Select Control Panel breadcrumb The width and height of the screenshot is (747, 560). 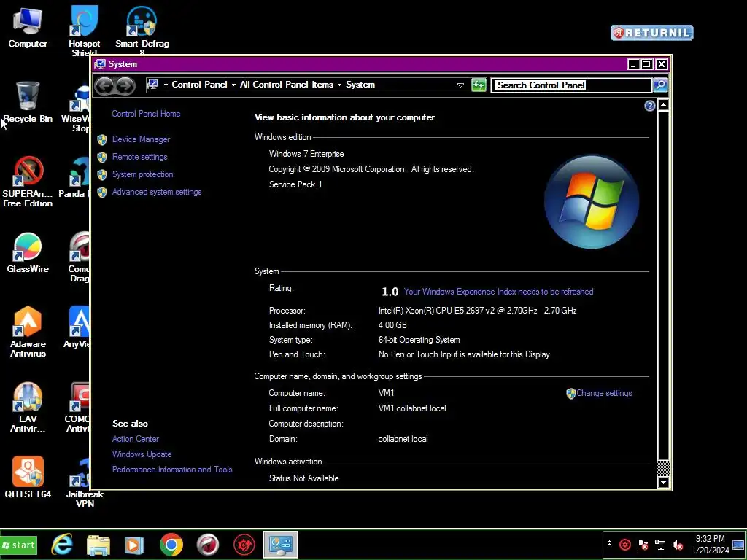point(199,85)
